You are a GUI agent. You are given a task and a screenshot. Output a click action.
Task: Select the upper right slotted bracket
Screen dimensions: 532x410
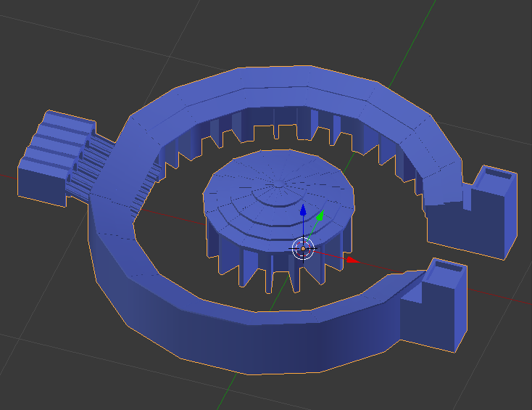(x=489, y=213)
